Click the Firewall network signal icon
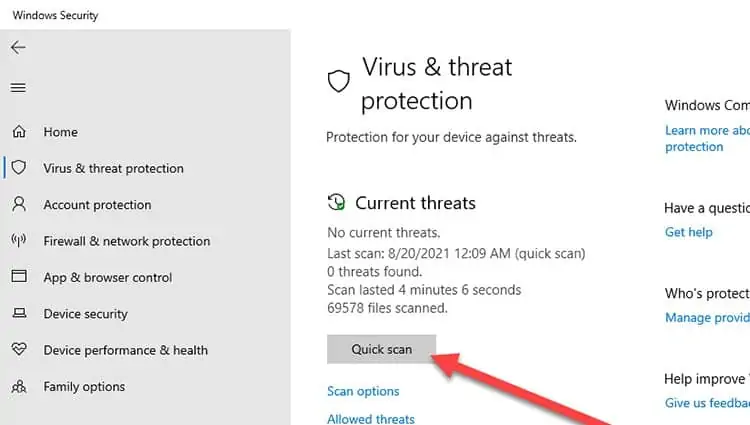This screenshot has height=425, width=750. [18, 241]
